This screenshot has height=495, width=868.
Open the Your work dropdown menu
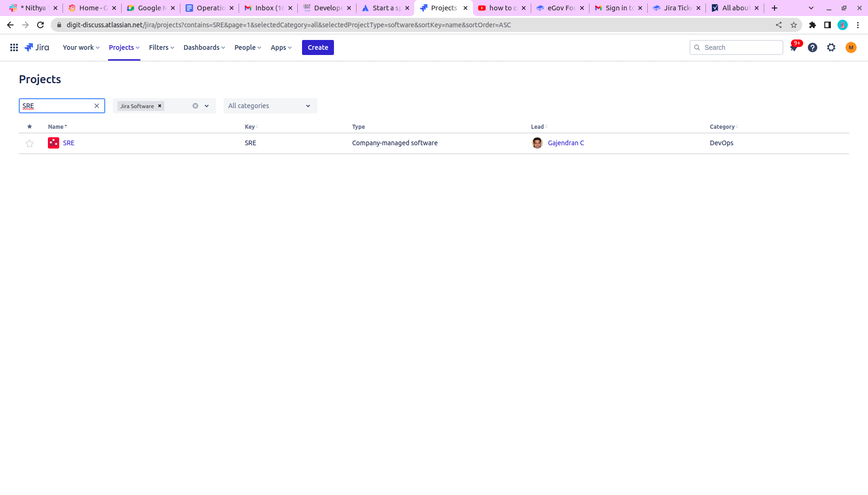81,47
